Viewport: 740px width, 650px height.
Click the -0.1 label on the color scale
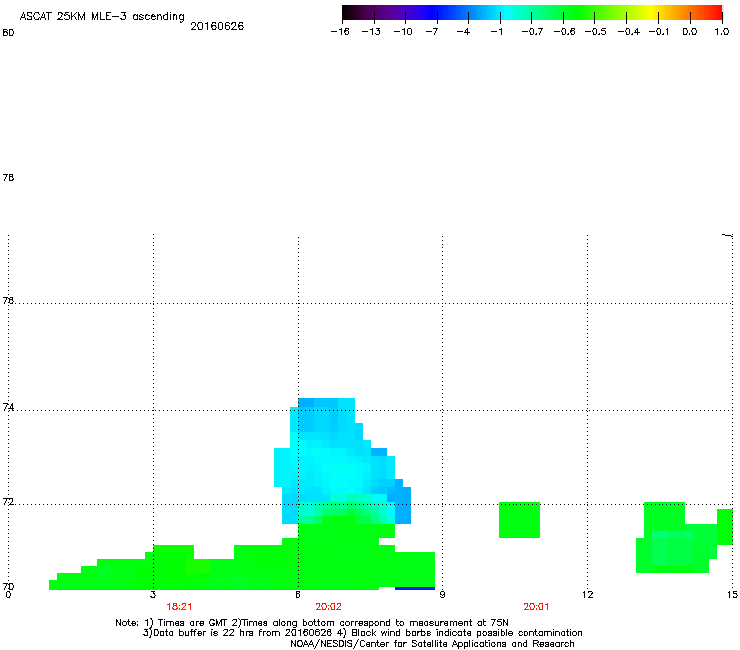coord(658,32)
